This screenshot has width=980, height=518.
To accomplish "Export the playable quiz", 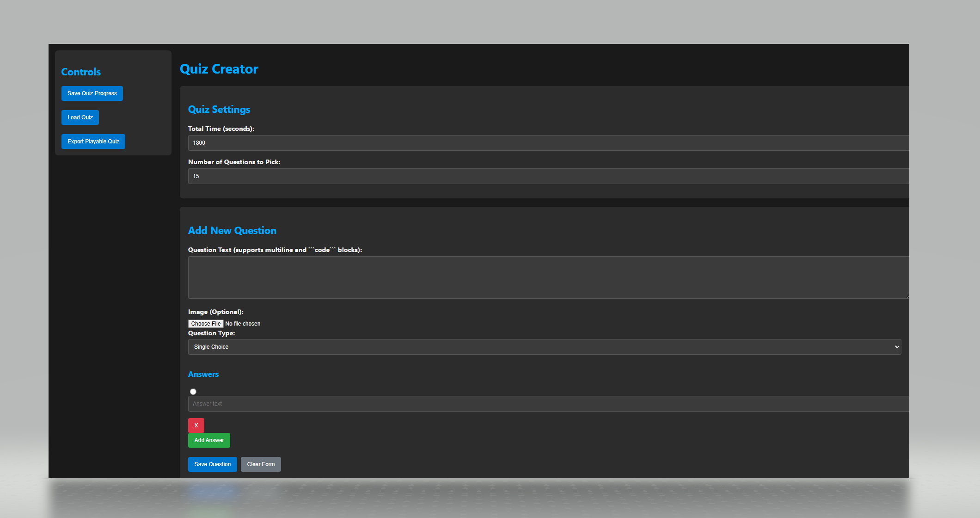I will pos(93,142).
